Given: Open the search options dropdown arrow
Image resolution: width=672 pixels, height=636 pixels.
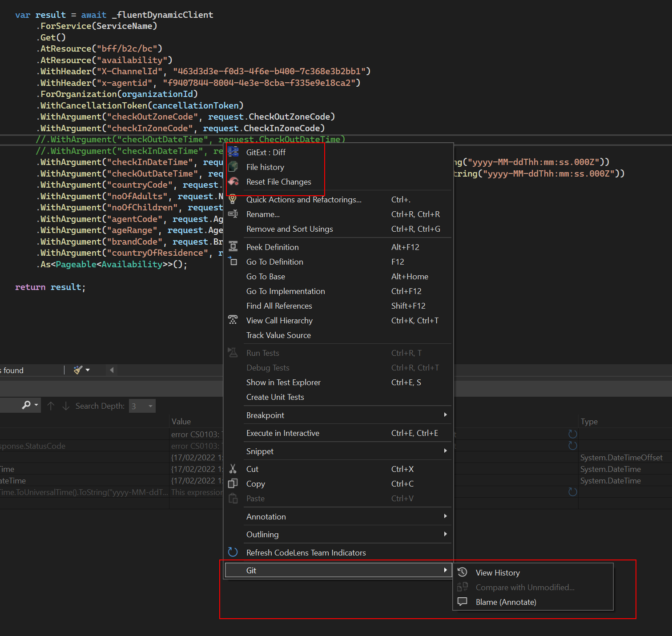Looking at the screenshot, I should point(36,405).
